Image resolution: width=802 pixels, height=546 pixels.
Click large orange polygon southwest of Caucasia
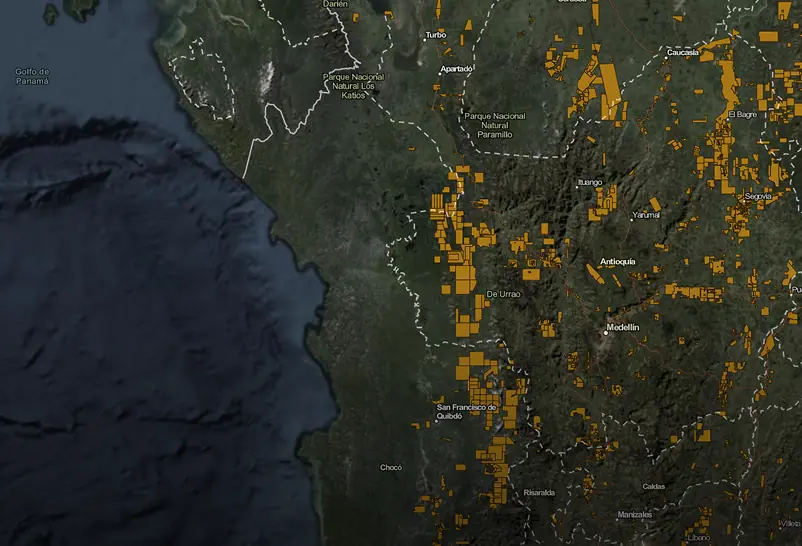tap(607, 88)
